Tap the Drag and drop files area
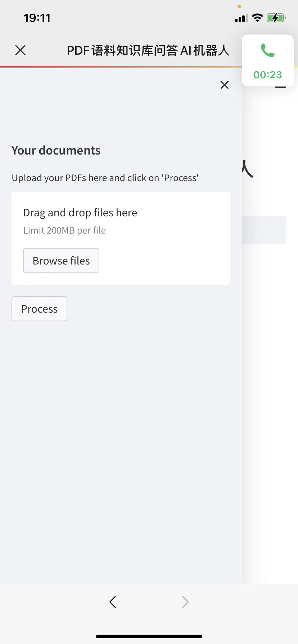298x644 pixels. click(121, 238)
